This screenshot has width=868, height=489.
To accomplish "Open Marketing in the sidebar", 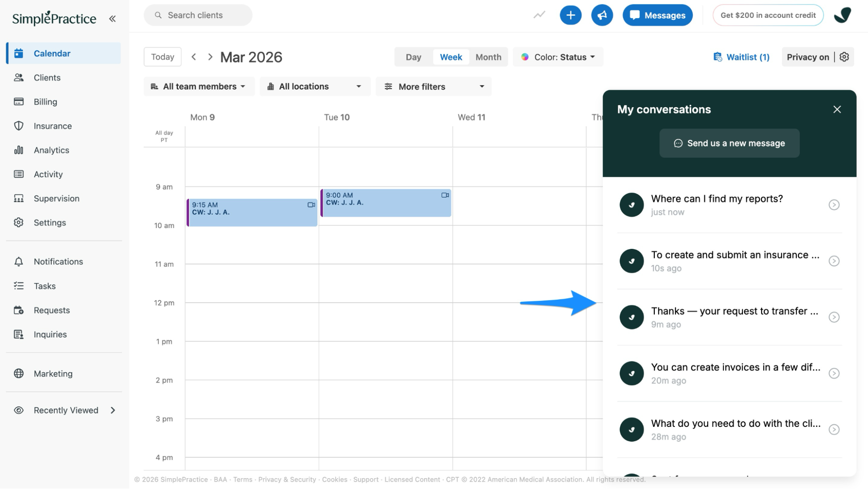I will [63, 373].
